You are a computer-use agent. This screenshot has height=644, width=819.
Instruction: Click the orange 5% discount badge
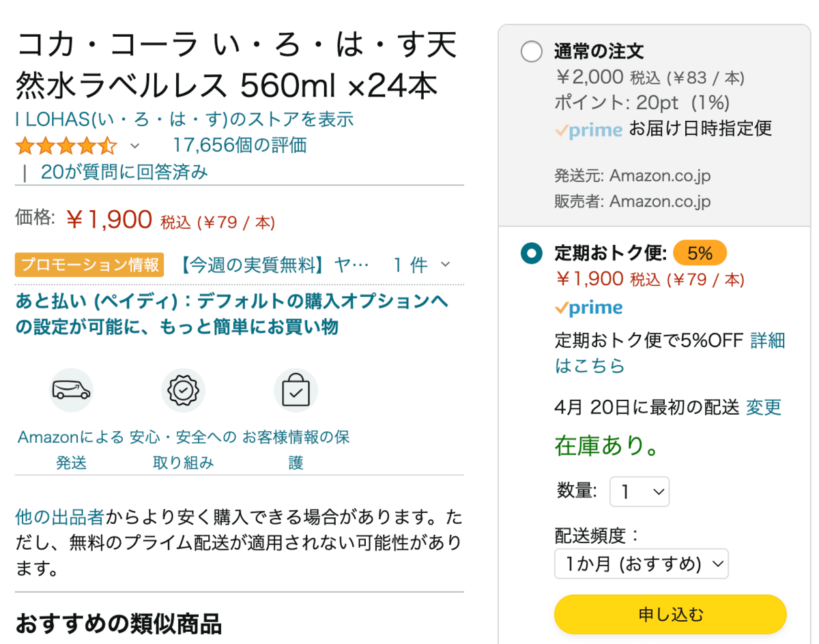coord(700,253)
